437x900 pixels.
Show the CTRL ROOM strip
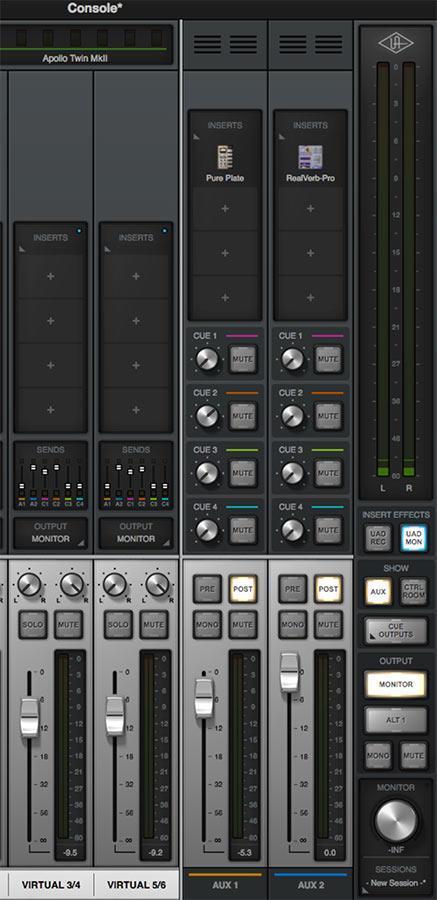(413, 591)
